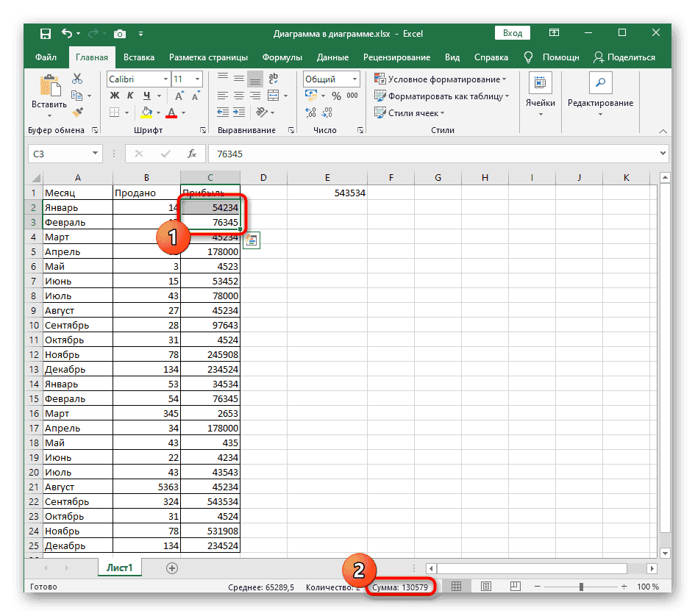Toggle italic formatting (К)

pyautogui.click(x=131, y=96)
